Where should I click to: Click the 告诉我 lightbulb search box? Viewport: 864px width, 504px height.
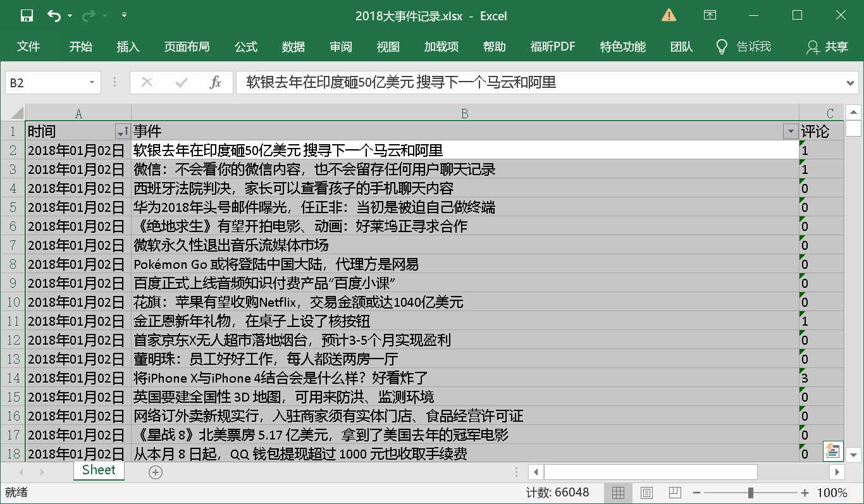coord(744,46)
